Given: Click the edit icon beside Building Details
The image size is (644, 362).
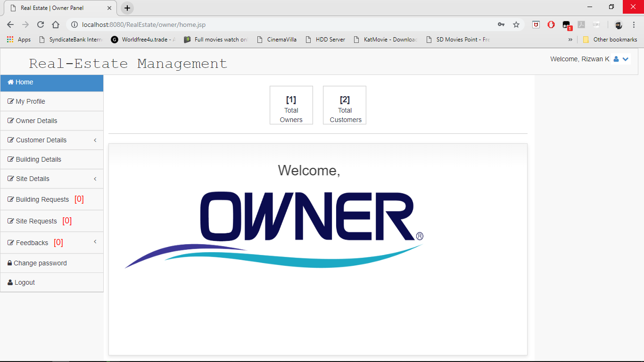Looking at the screenshot, I should (x=11, y=159).
